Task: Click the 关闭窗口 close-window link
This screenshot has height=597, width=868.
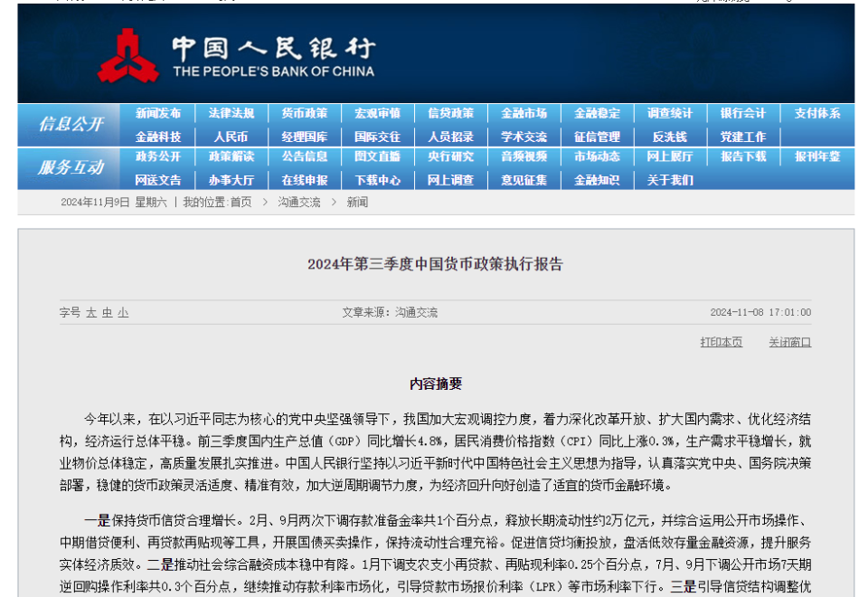Action: pos(791,342)
